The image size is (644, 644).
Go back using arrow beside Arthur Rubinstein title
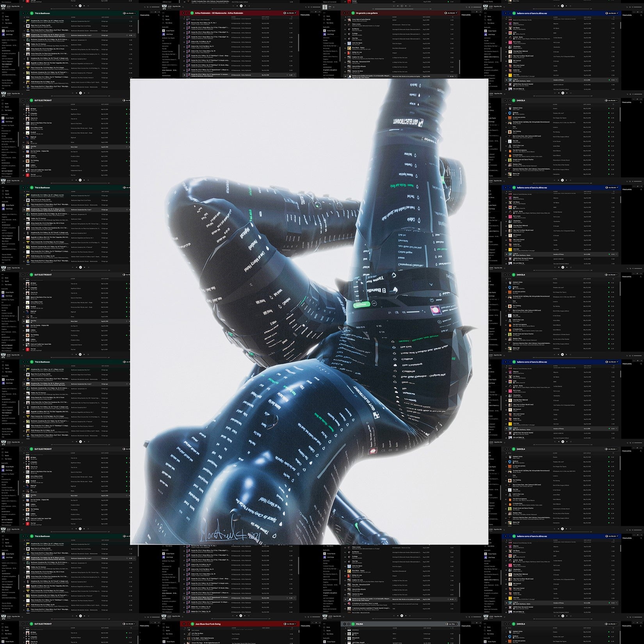184,13
